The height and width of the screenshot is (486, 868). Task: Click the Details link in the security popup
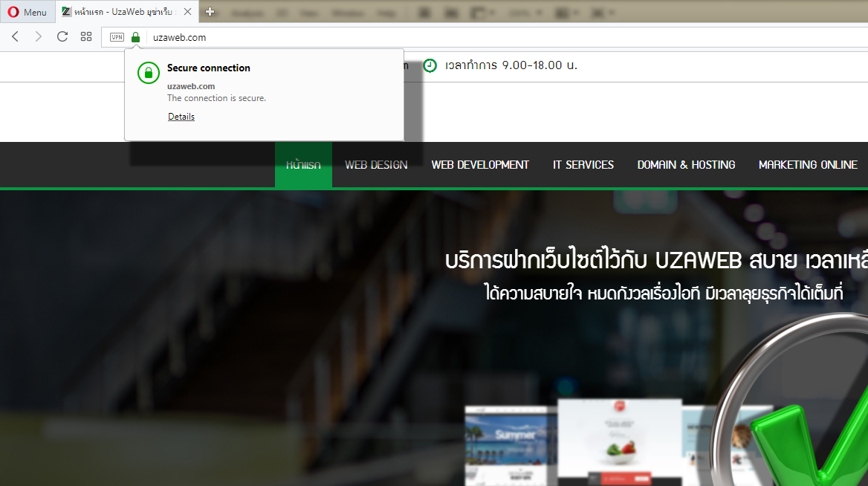181,116
